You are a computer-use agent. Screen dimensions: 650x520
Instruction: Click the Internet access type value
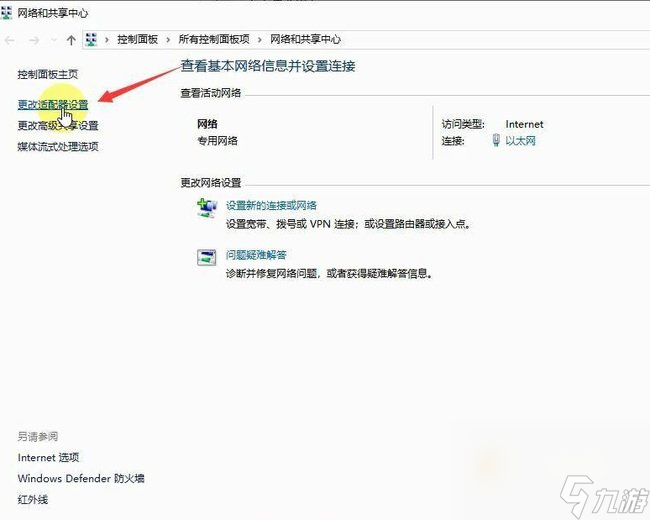click(524, 124)
